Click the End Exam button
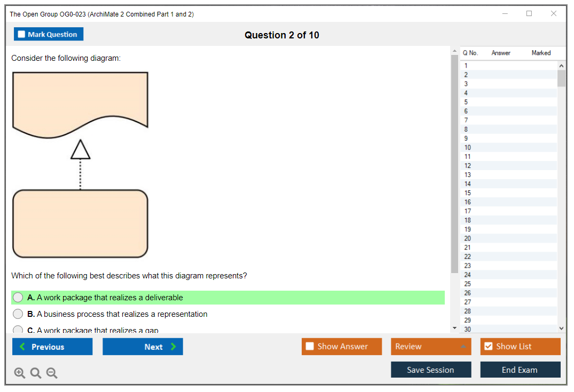 pyautogui.click(x=520, y=370)
